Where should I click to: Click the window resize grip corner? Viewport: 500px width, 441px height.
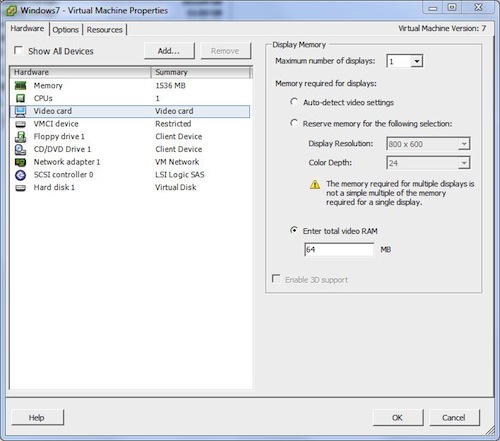[490, 431]
